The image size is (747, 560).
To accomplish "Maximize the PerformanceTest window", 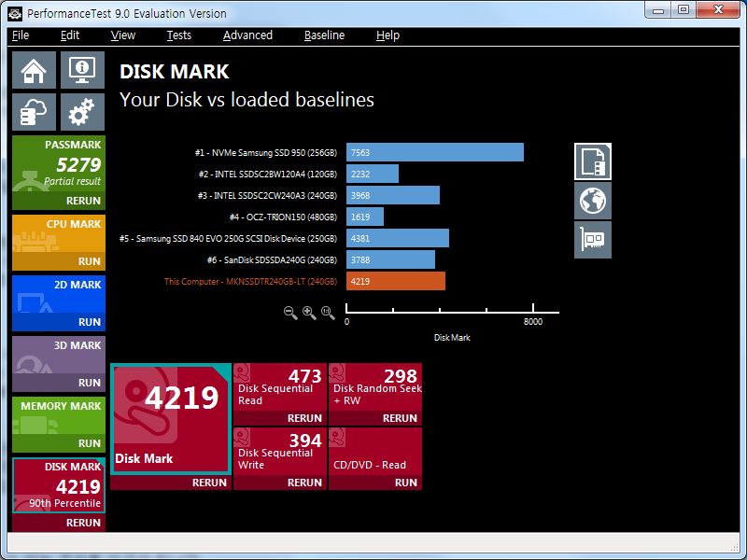I will pos(684,10).
